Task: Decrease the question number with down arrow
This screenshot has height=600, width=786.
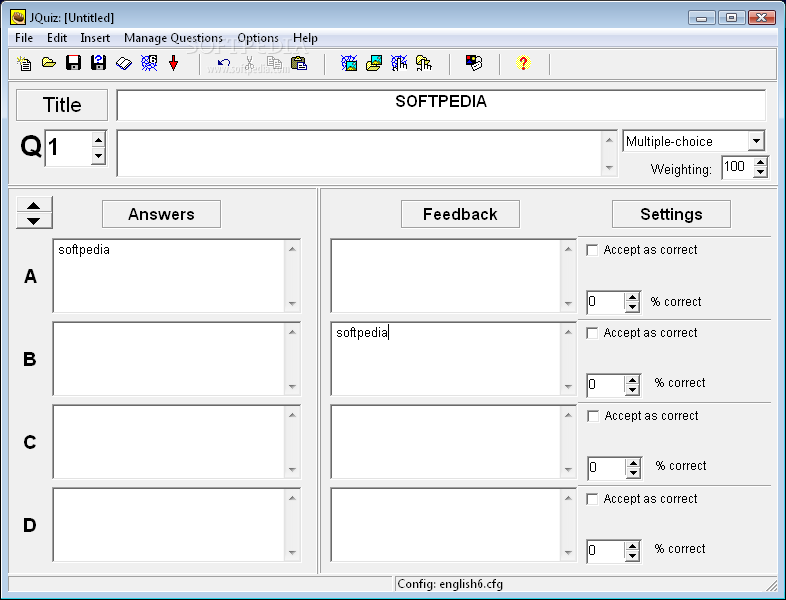Action: click(x=99, y=156)
